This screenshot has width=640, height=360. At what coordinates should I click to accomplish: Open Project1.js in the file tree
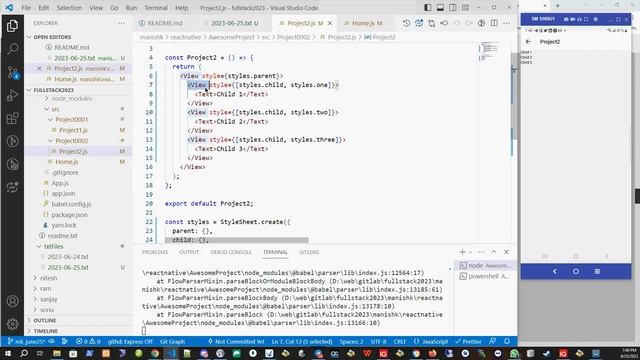tap(73, 130)
